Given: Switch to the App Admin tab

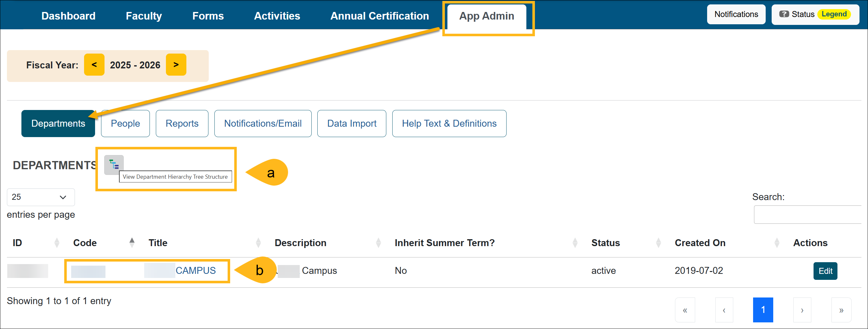Looking at the screenshot, I should pos(486,16).
